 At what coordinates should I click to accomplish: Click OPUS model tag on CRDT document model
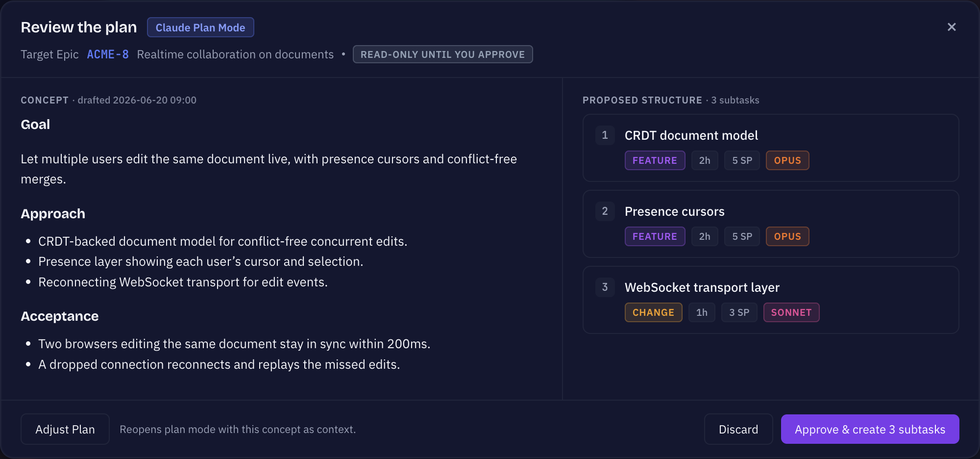[787, 160]
